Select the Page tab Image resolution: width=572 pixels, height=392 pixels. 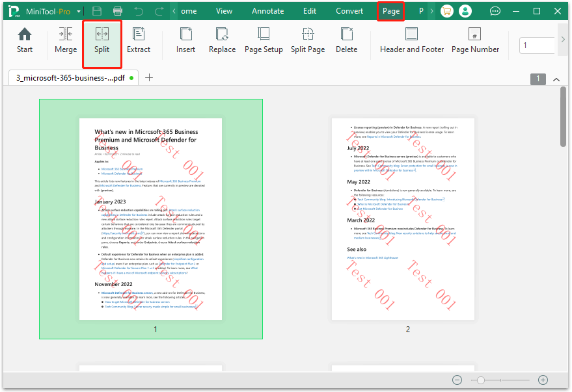pyautogui.click(x=391, y=11)
